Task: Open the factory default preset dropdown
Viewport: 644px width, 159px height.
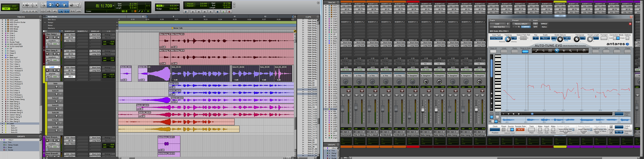Action: click(521, 24)
